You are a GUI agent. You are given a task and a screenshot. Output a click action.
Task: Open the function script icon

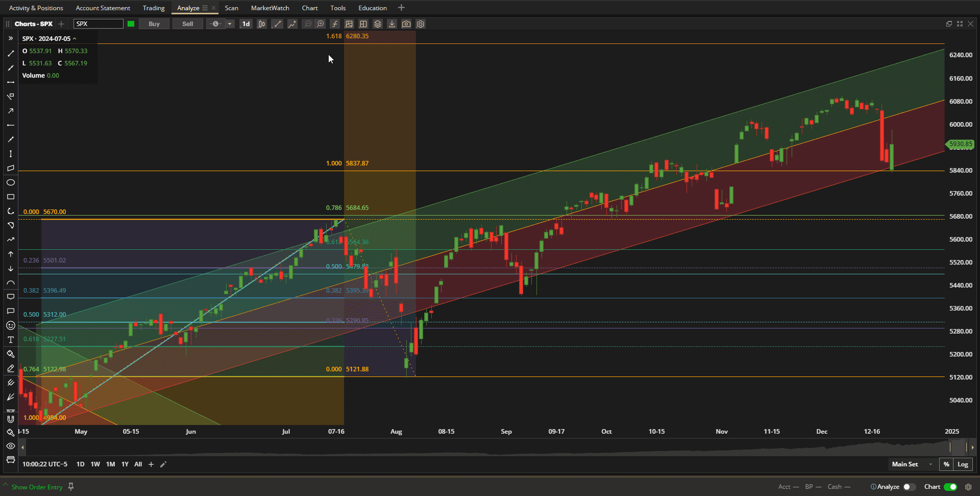pyautogui.click(x=335, y=24)
